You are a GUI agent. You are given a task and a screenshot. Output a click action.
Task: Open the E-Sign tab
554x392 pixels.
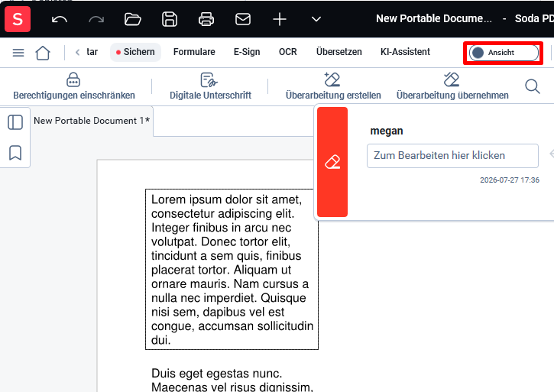click(247, 52)
